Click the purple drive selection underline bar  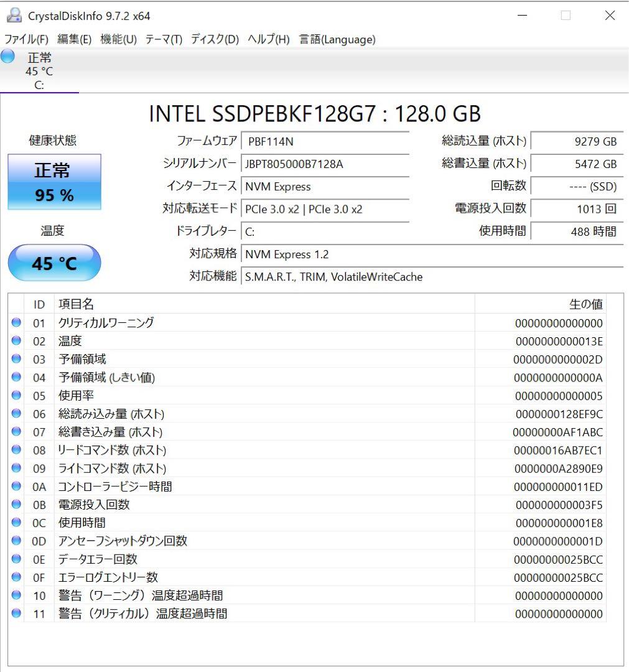(x=40, y=93)
